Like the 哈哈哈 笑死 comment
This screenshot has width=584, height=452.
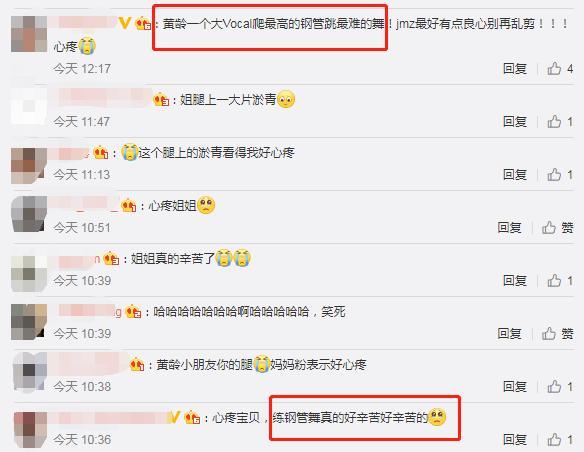point(549,334)
